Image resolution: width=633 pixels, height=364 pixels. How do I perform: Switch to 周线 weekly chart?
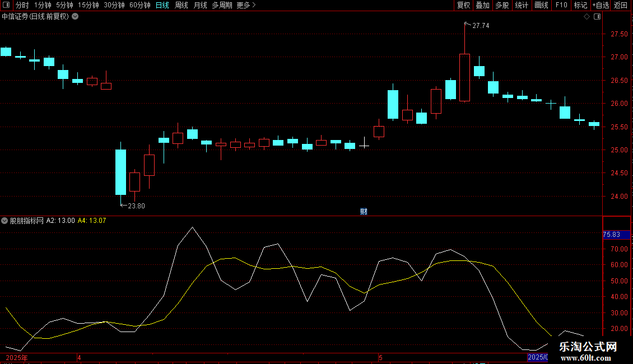point(181,5)
